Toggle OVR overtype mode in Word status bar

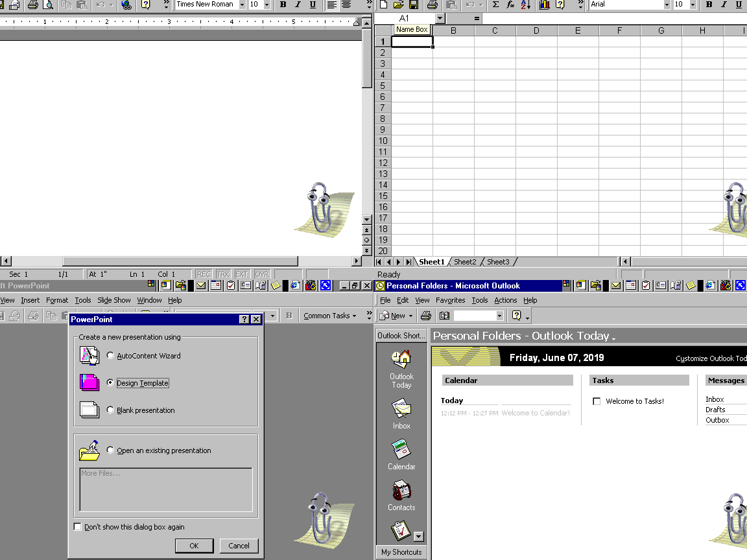coord(261,274)
